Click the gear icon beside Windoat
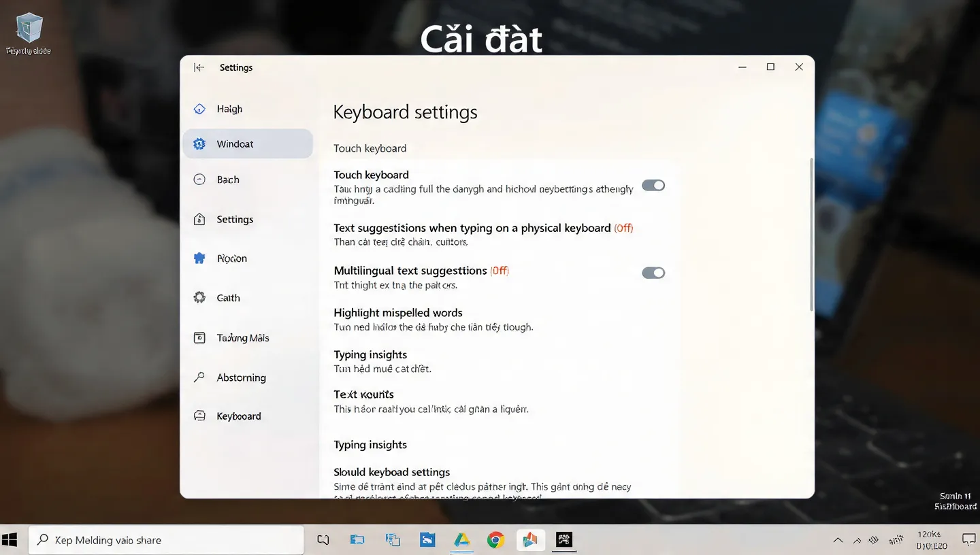This screenshot has height=555, width=980. 199,144
